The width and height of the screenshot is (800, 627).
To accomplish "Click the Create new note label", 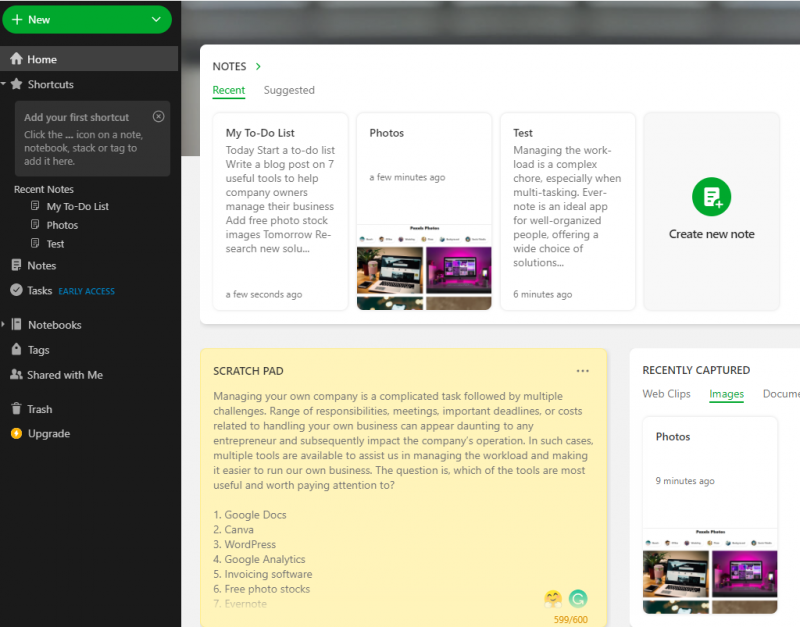I will [711, 234].
